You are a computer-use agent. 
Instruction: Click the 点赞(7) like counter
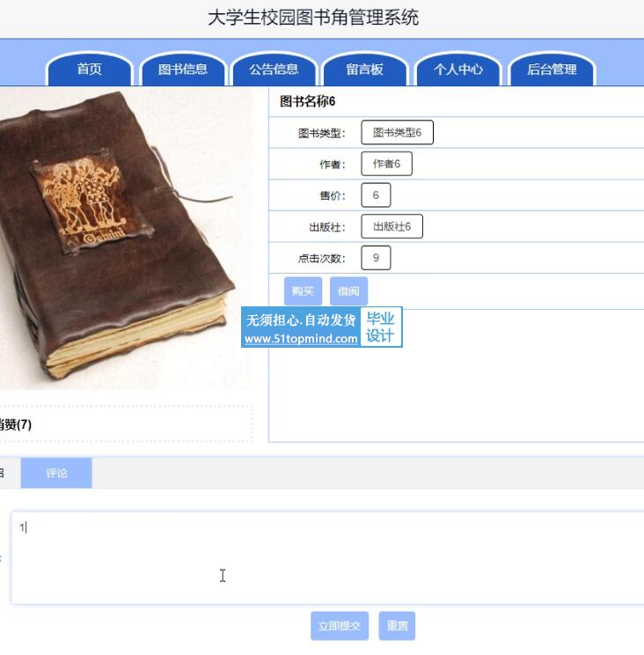pos(15,425)
